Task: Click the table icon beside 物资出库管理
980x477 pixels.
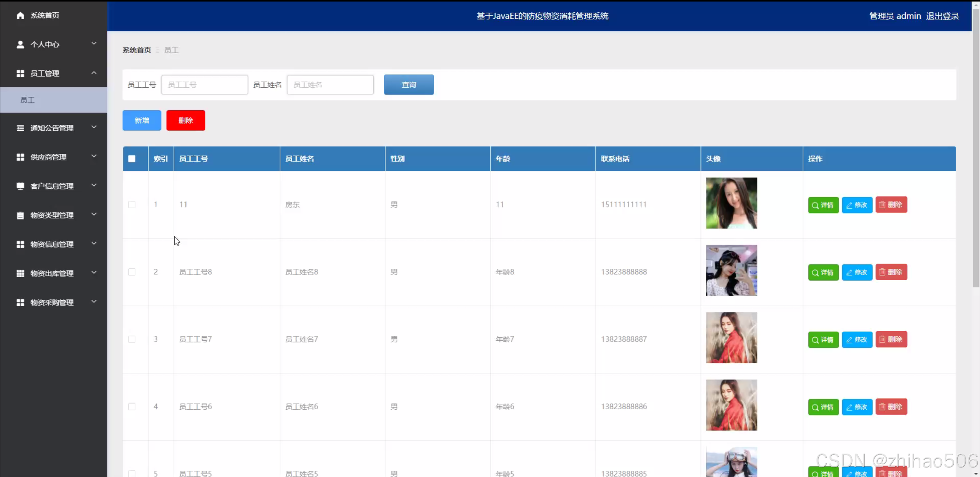Action: point(20,273)
